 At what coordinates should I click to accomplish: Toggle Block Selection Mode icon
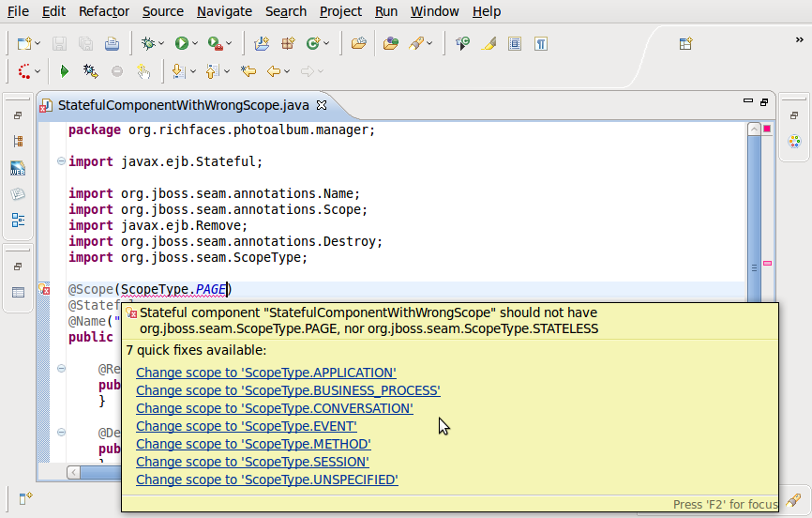click(515, 43)
